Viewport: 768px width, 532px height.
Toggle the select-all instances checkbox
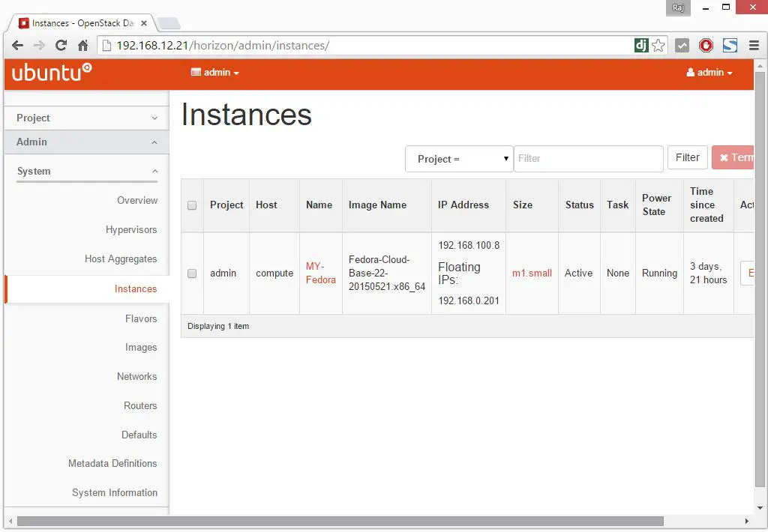[x=192, y=205]
